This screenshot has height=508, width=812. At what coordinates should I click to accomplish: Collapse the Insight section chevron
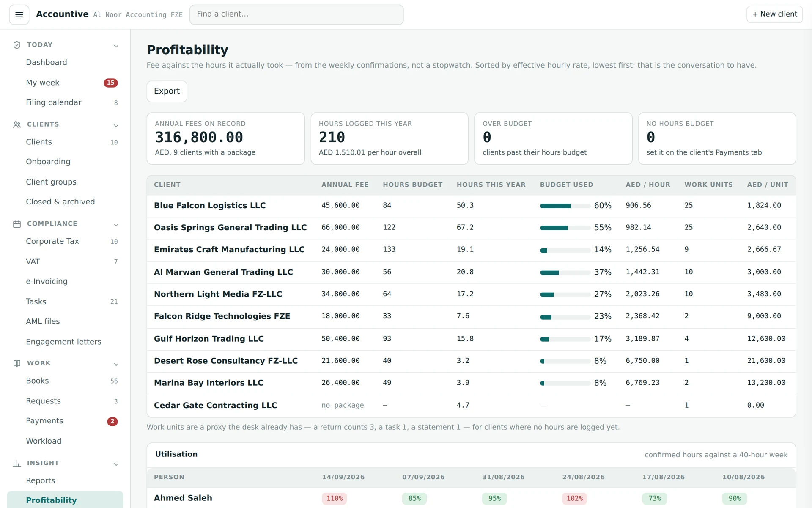116,464
